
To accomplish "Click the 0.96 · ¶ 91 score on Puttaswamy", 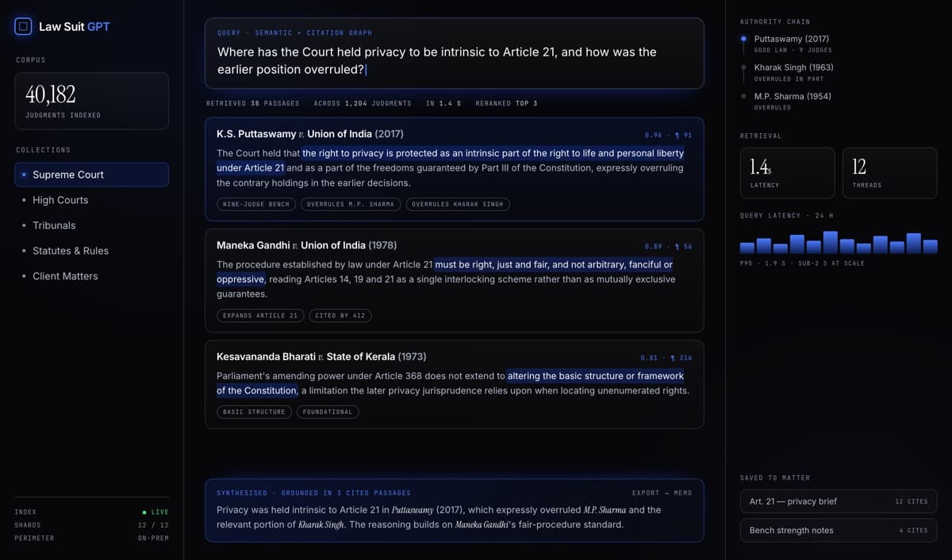I will pos(668,135).
